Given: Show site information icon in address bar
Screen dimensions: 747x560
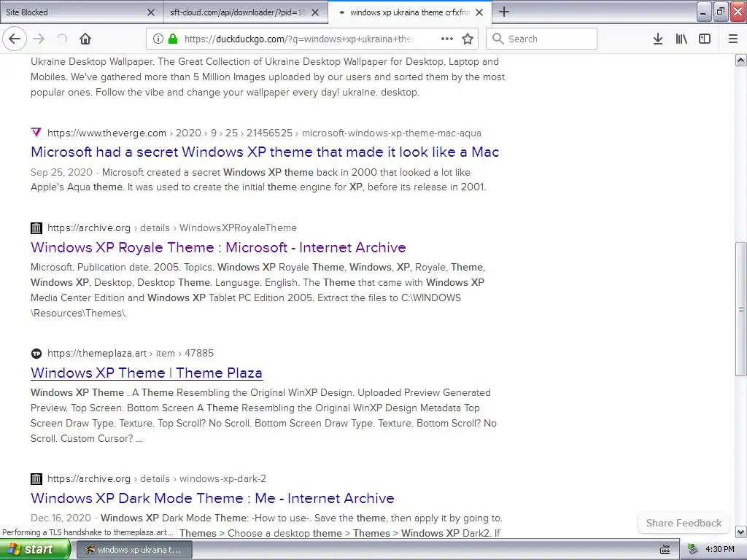Looking at the screenshot, I should coord(158,39).
